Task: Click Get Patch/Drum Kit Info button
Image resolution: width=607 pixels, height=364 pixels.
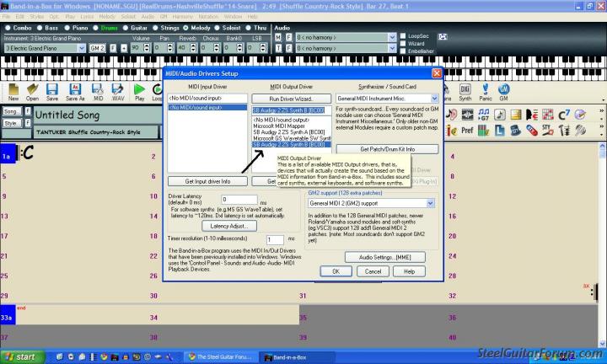Action: coord(387,149)
